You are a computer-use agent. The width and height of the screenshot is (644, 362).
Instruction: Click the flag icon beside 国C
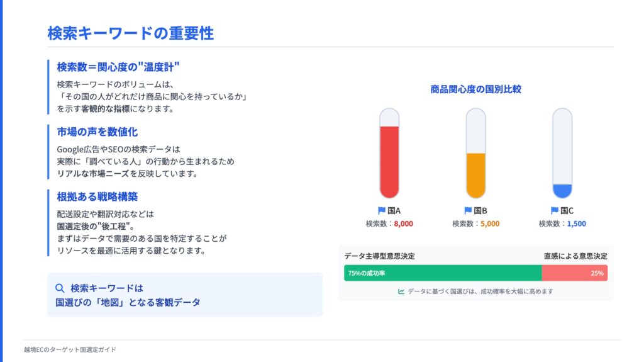(555, 211)
